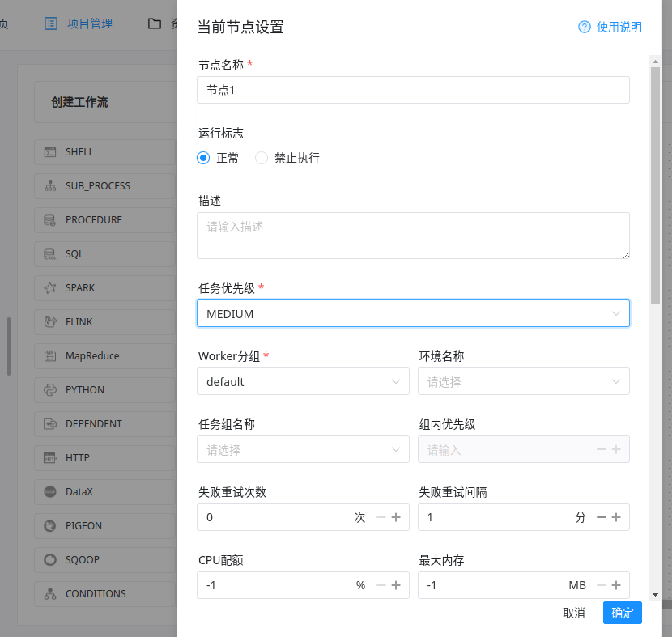The image size is (672, 637).
Task: Click the HTTP task icon
Action: click(50, 458)
